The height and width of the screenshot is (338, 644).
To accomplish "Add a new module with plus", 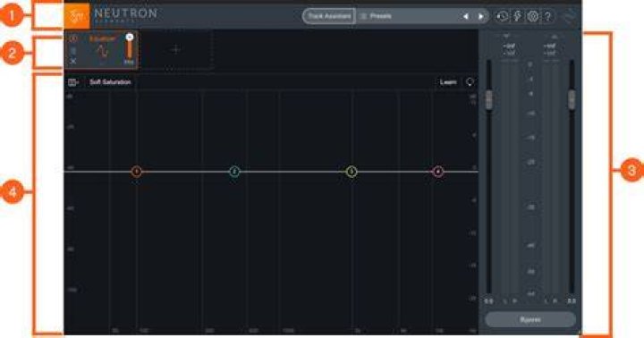I will [175, 50].
